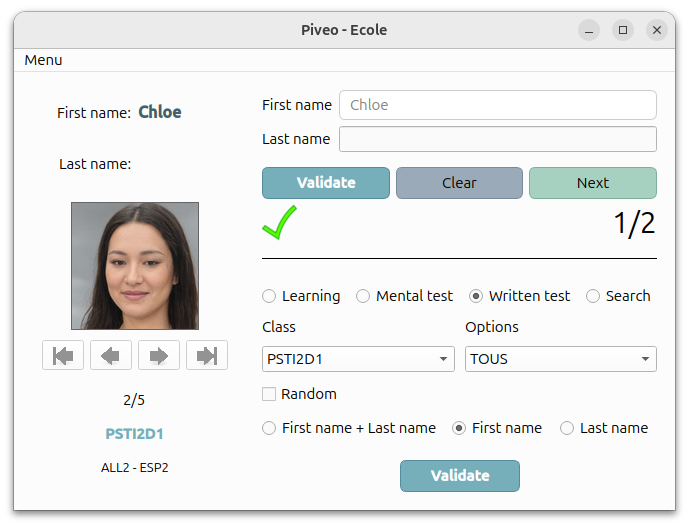Close the Piveo - Ecole window
Viewport: 689px width, 527px height.
click(656, 30)
